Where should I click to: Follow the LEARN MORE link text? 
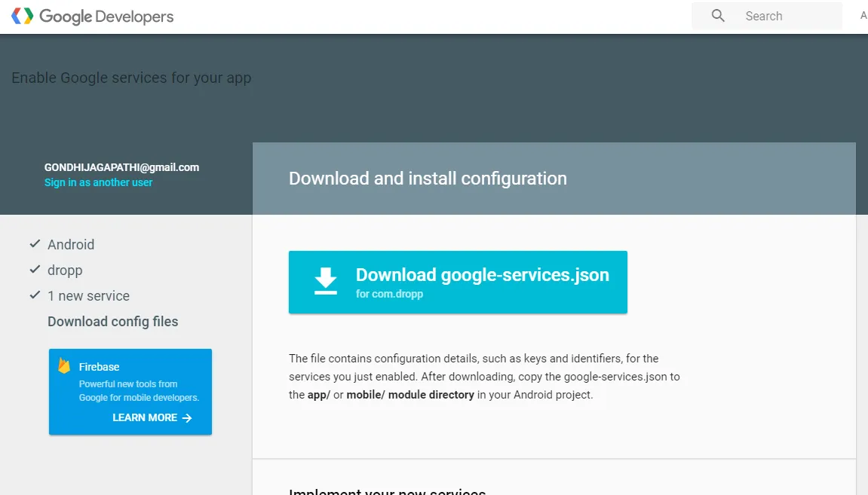point(145,417)
